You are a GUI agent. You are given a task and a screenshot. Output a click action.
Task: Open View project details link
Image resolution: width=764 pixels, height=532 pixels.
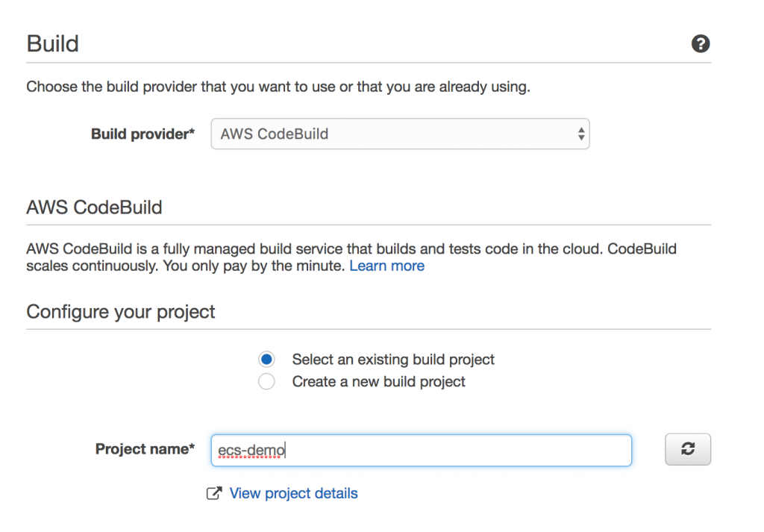click(x=293, y=493)
